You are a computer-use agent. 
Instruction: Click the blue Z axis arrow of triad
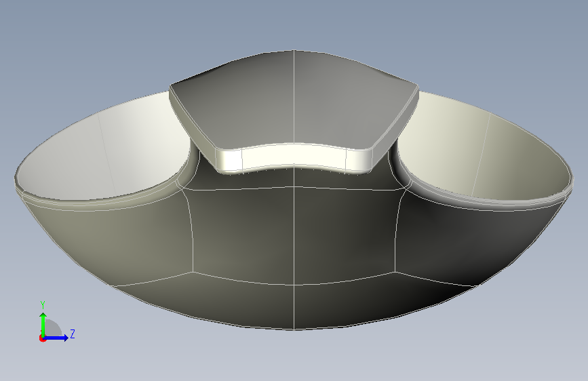pos(56,338)
